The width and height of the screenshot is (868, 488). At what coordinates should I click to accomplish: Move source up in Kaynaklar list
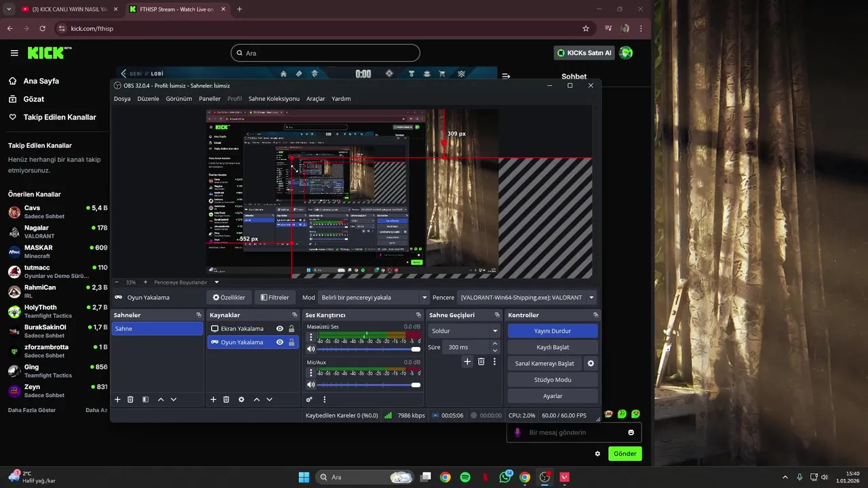point(256,400)
